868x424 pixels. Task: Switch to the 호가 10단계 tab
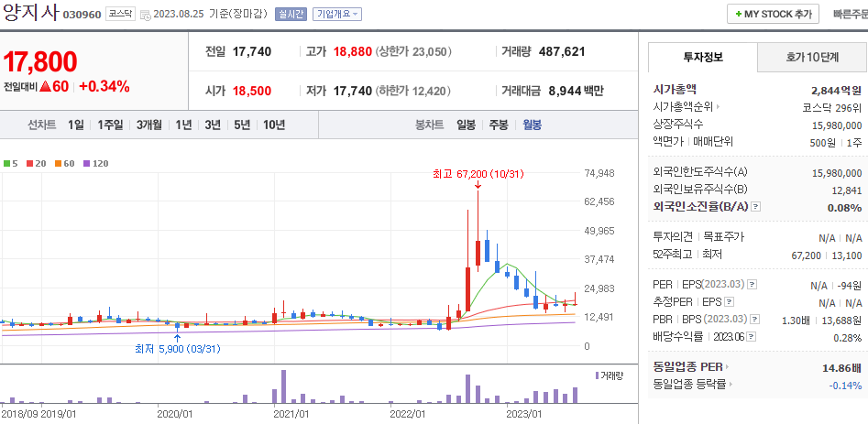pos(812,57)
